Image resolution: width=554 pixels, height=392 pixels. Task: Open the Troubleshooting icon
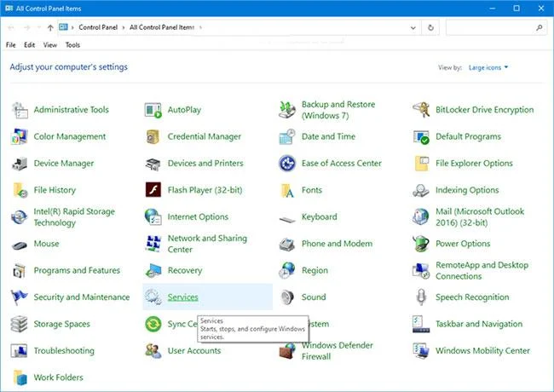20,351
